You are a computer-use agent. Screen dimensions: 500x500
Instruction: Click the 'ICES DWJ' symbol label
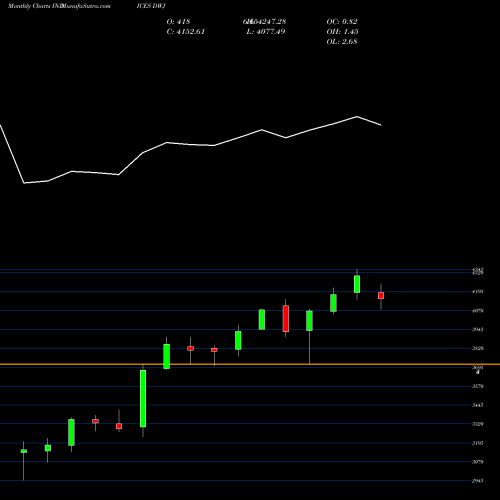coord(151,6)
